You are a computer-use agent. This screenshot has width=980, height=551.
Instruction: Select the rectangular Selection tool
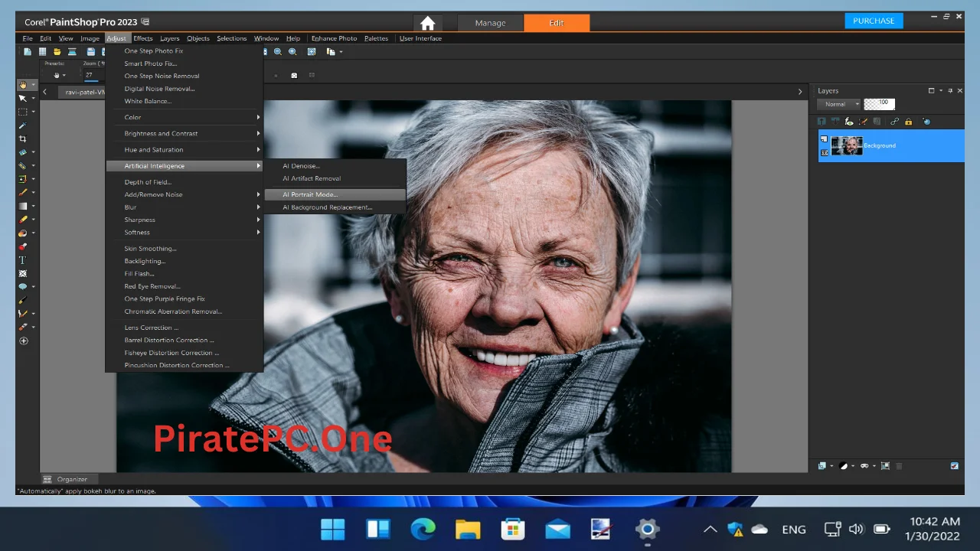(x=23, y=112)
